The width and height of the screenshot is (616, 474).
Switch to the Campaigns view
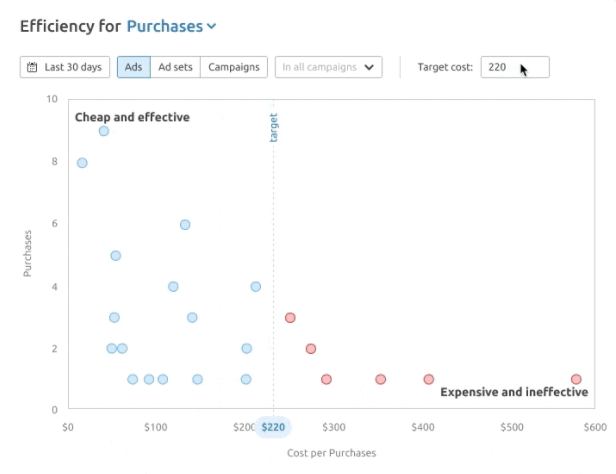click(x=234, y=68)
